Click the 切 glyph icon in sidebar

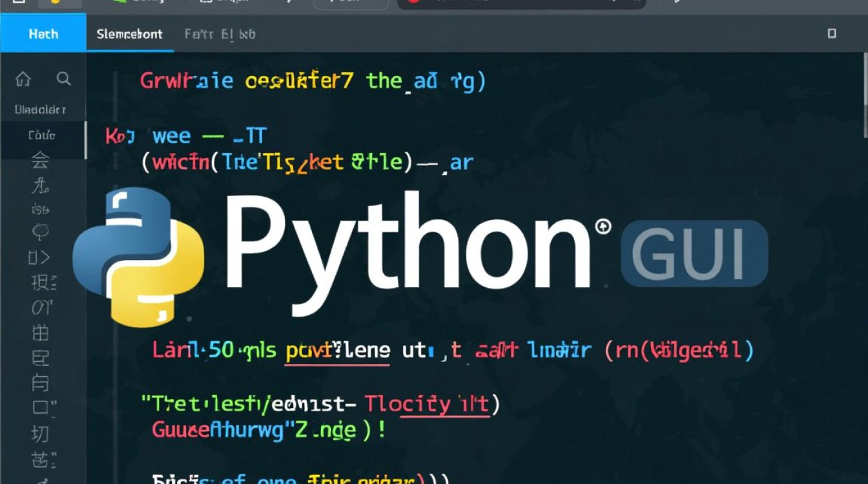coord(40,434)
